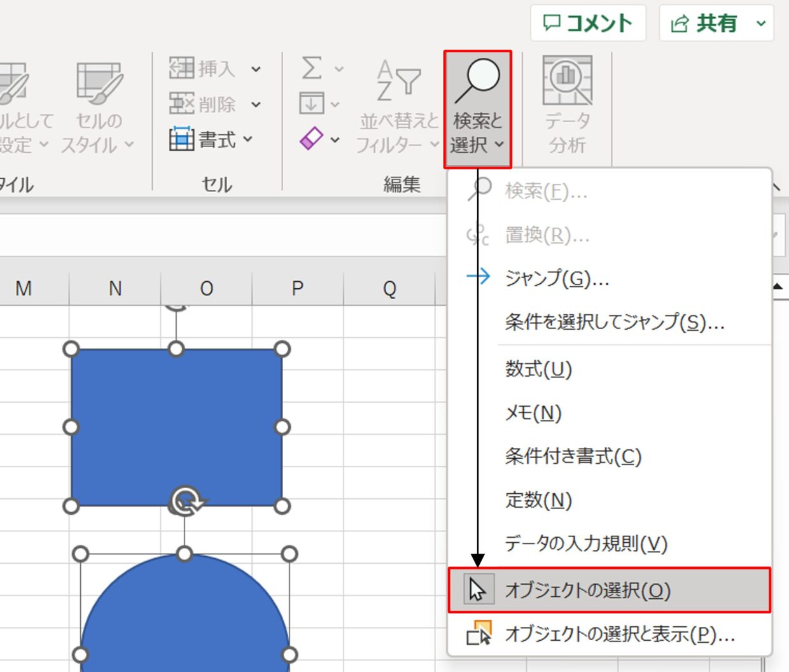
Task: Open the データ分析 analyze data tool
Action: point(567,106)
